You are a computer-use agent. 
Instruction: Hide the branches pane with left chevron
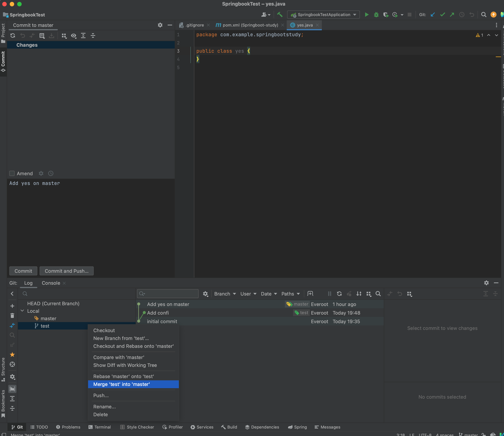(x=12, y=294)
